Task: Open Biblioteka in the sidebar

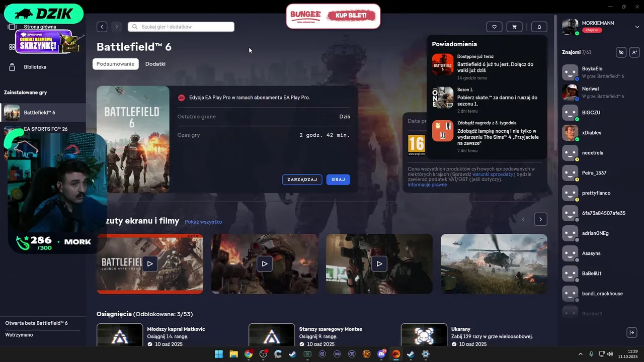Action: coord(35,67)
